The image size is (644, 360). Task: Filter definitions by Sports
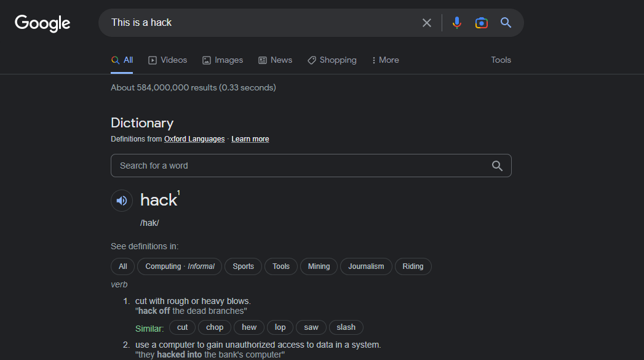[x=243, y=266]
